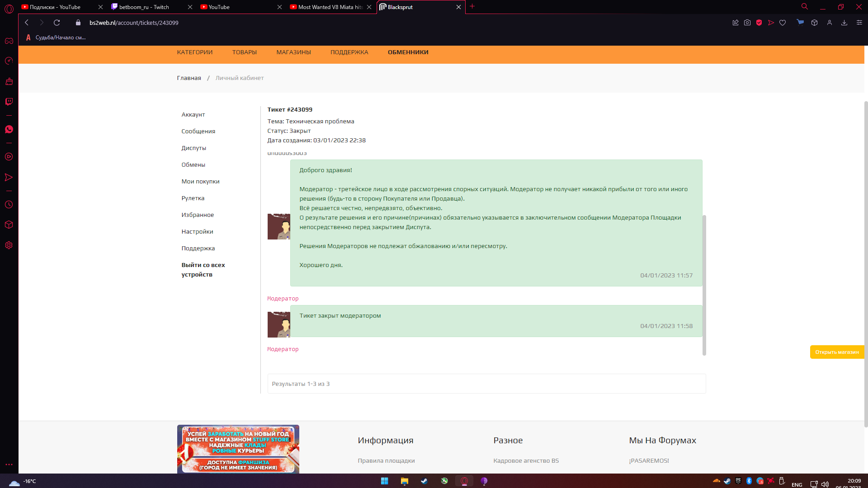The image size is (868, 488).
Task: Open GX Control speedometer icon in sidebar
Action: pos(9,61)
